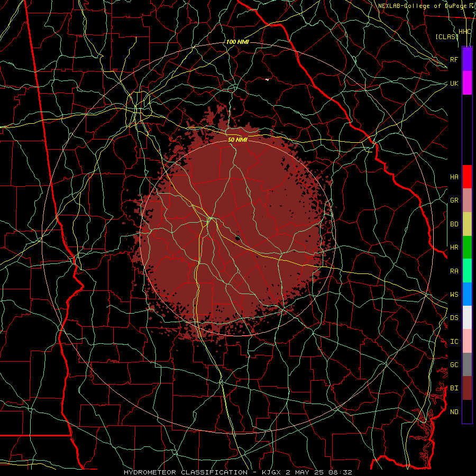Click the WS legend label
The height and width of the screenshot is (476, 476).
[454, 295]
